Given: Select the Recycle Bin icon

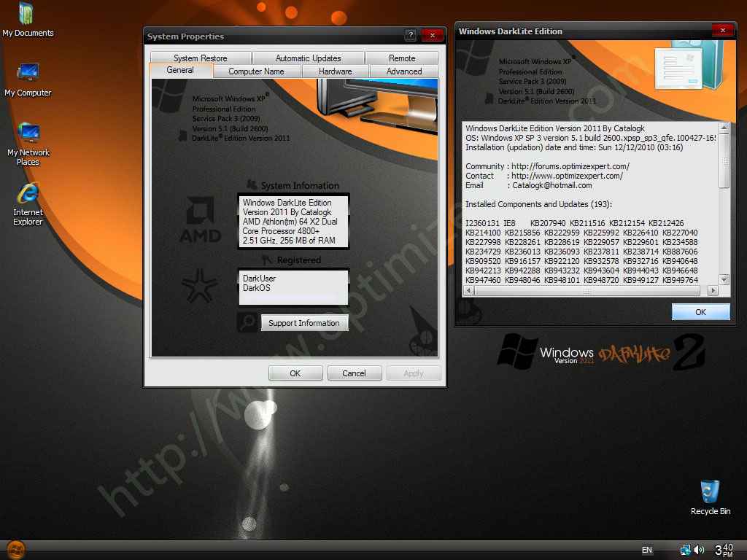Looking at the screenshot, I should (x=710, y=497).
